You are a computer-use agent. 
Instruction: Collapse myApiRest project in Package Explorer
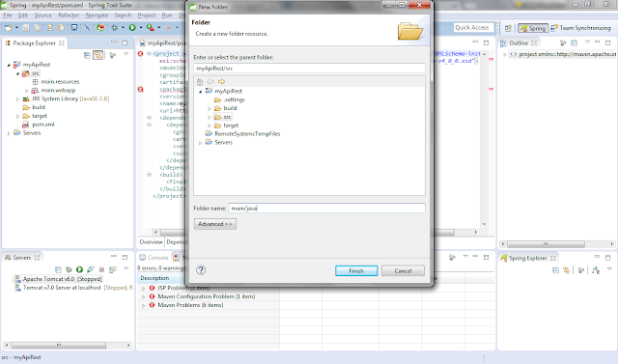[9, 65]
